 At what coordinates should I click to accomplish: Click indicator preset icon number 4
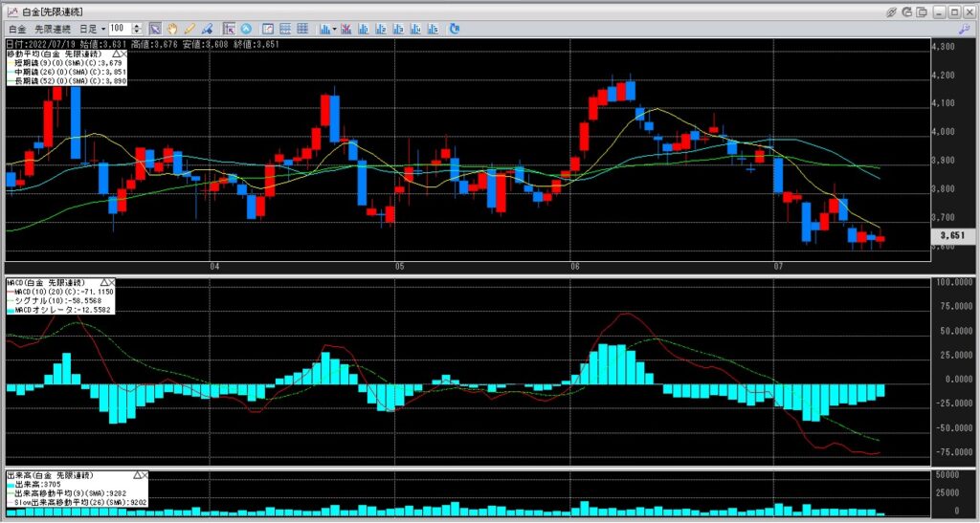415,29
